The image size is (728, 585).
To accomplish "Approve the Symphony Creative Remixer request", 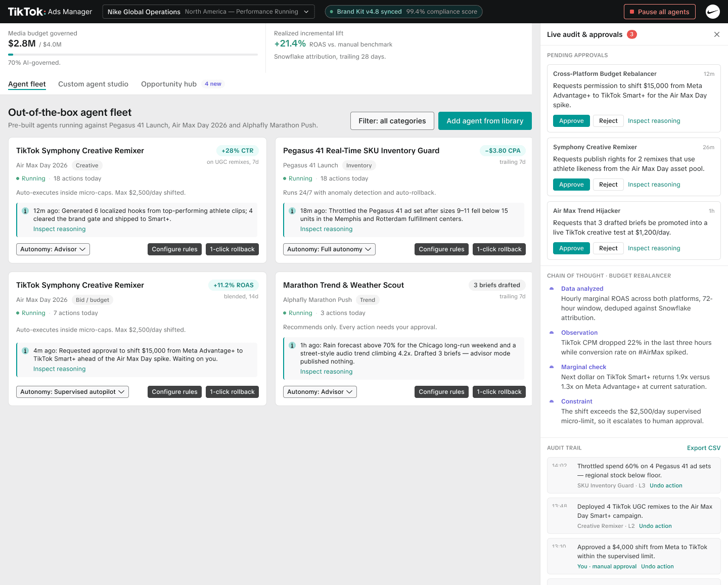I will (x=571, y=185).
